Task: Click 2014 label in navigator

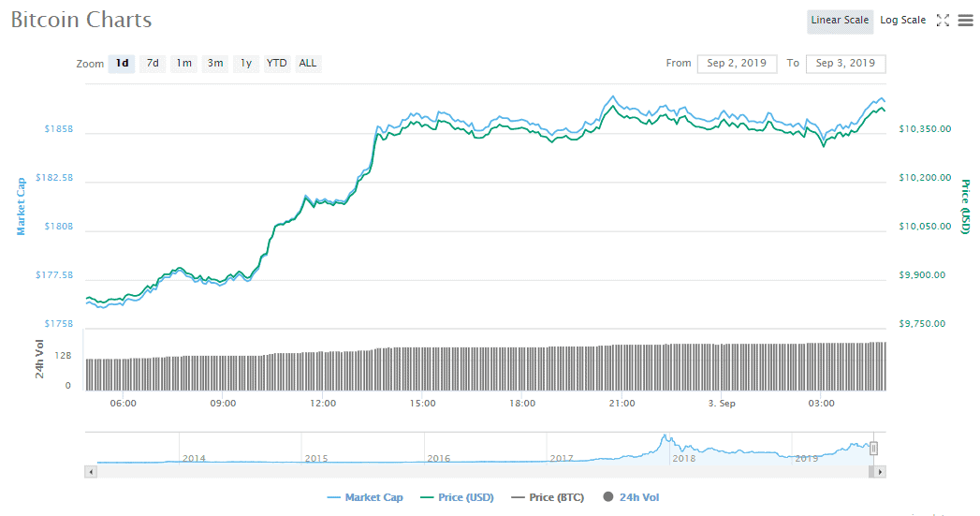Action: coord(194,459)
